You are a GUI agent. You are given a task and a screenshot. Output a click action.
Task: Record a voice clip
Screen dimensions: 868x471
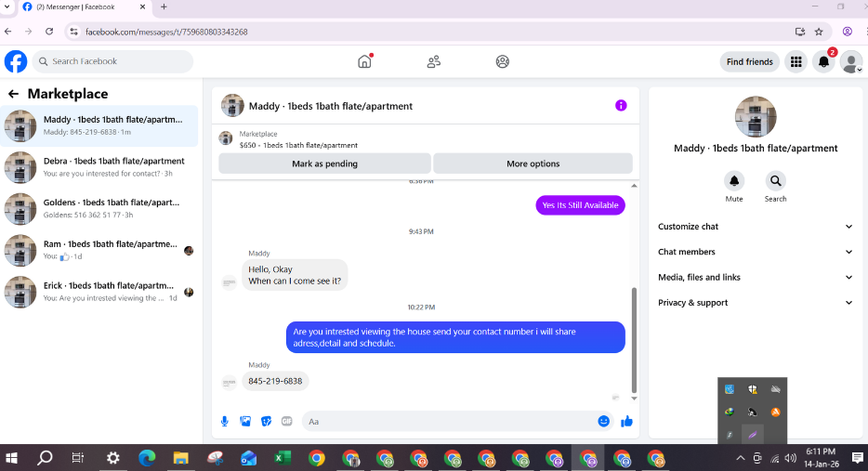(x=225, y=421)
